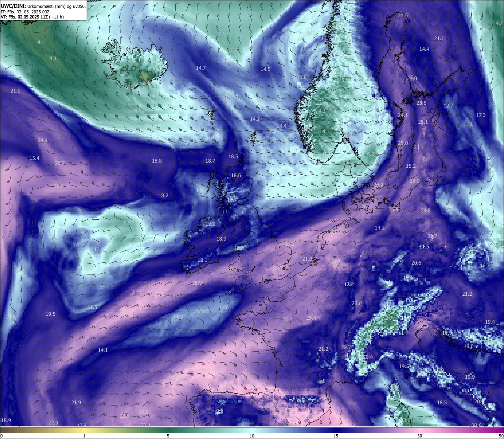
Task: Click the 18.2 value on the map
Action: 163,196
